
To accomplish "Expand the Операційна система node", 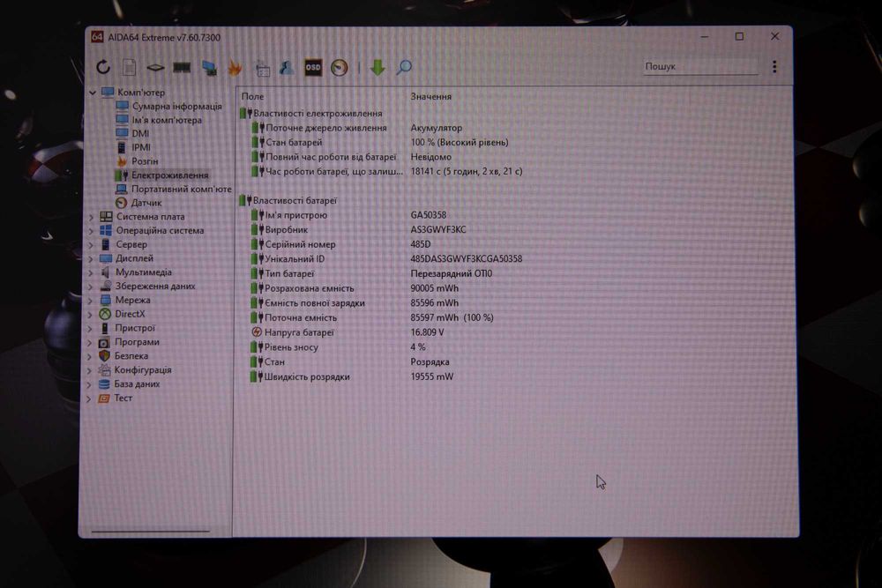I will coord(91,230).
